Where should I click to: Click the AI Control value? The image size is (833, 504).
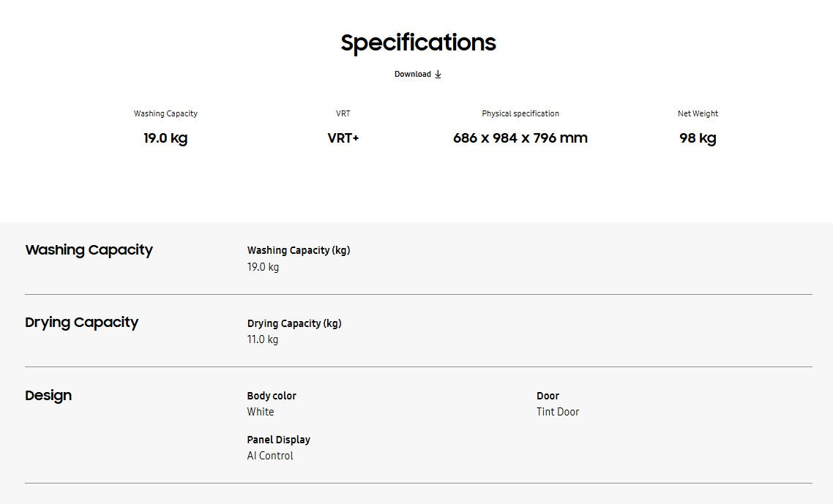(270, 456)
